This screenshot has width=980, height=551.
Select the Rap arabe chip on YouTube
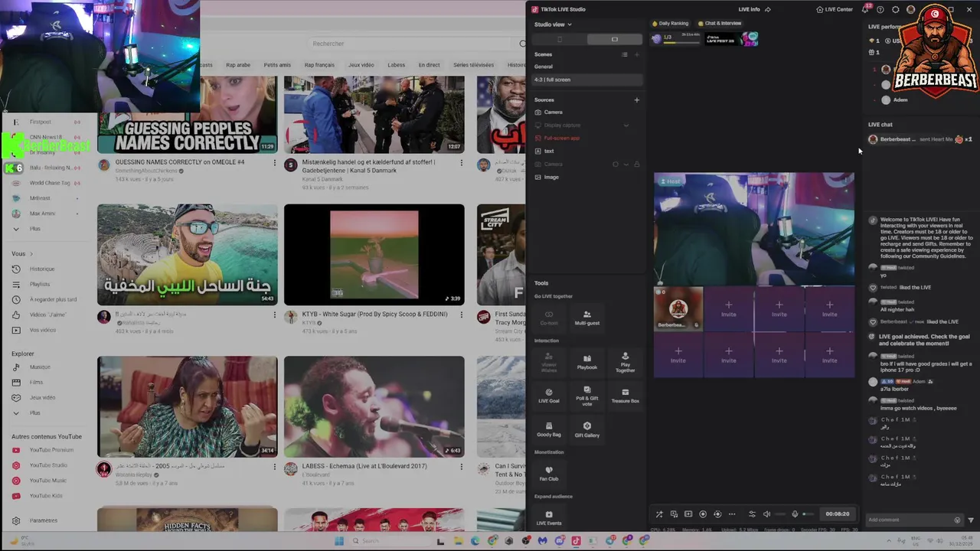238,65
